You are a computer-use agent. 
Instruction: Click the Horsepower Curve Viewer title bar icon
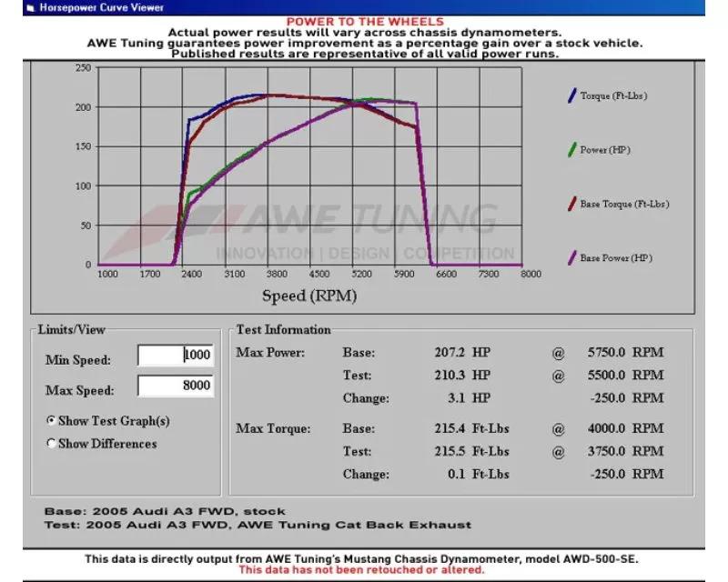click(31, 8)
